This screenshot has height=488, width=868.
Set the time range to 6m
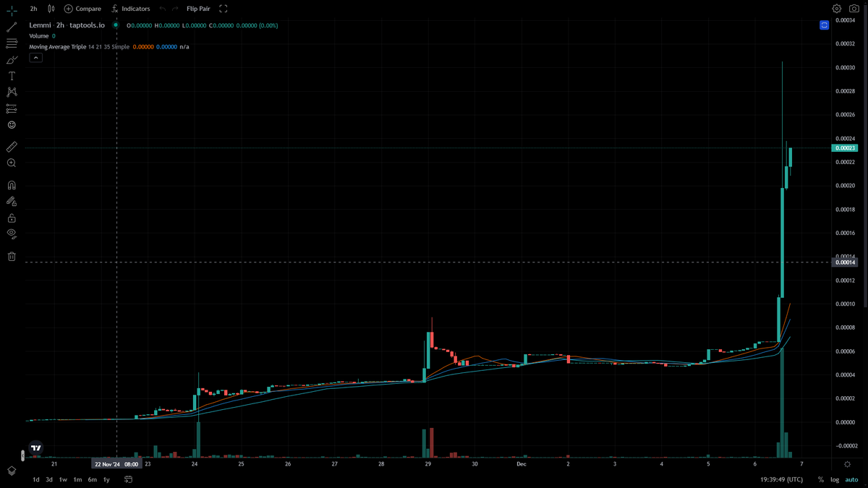[x=93, y=479]
